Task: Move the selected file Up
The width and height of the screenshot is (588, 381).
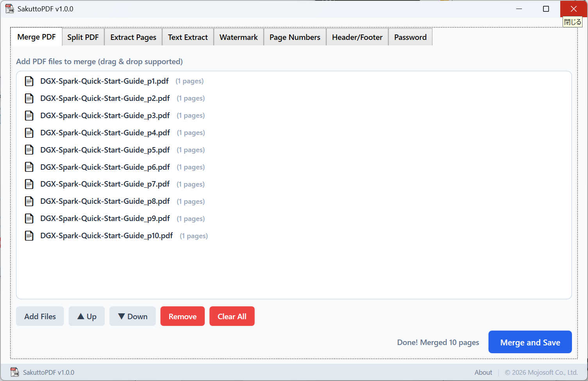Action: pos(87,316)
